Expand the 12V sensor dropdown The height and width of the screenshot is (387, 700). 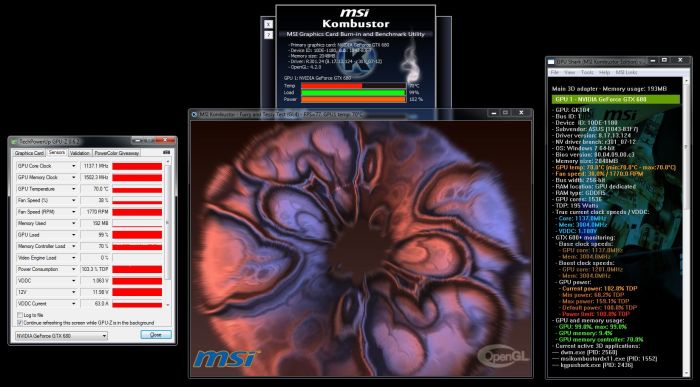74,292
